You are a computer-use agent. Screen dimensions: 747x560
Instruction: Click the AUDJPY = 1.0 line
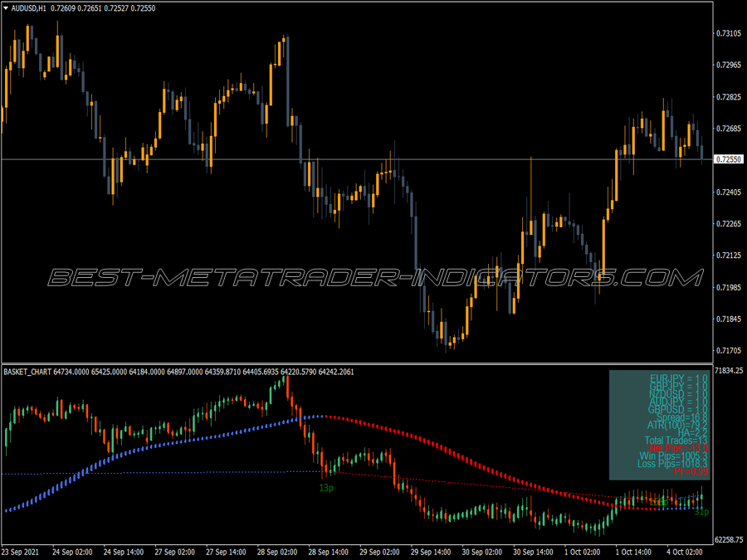(679, 402)
